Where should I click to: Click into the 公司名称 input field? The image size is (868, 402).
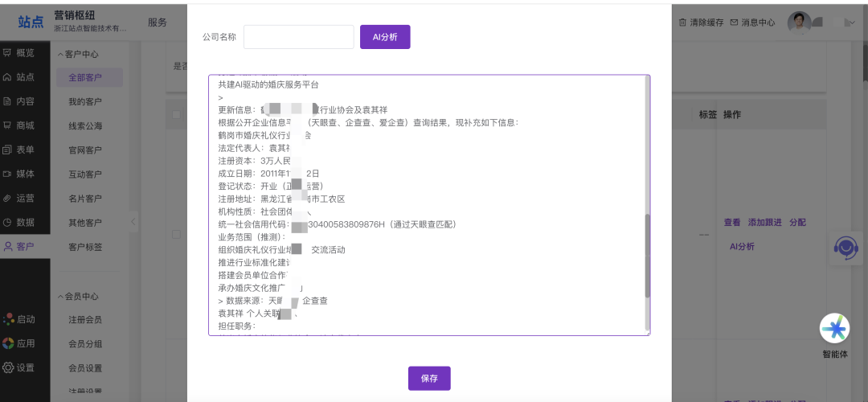pos(298,37)
